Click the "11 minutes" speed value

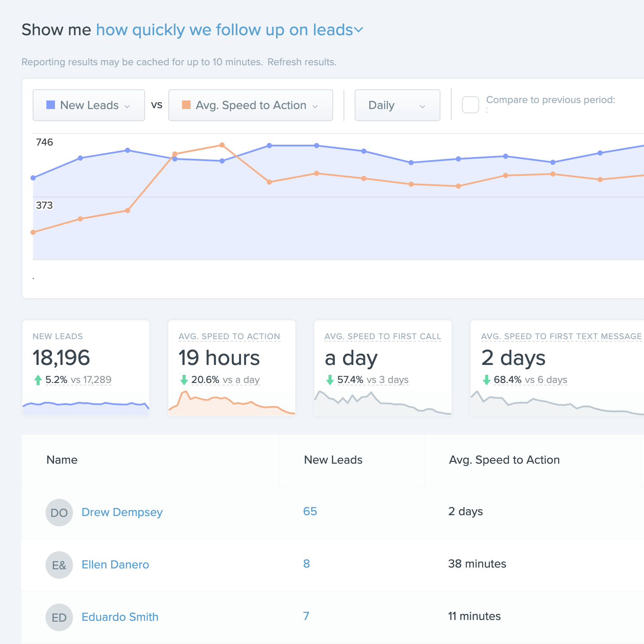coord(474,616)
